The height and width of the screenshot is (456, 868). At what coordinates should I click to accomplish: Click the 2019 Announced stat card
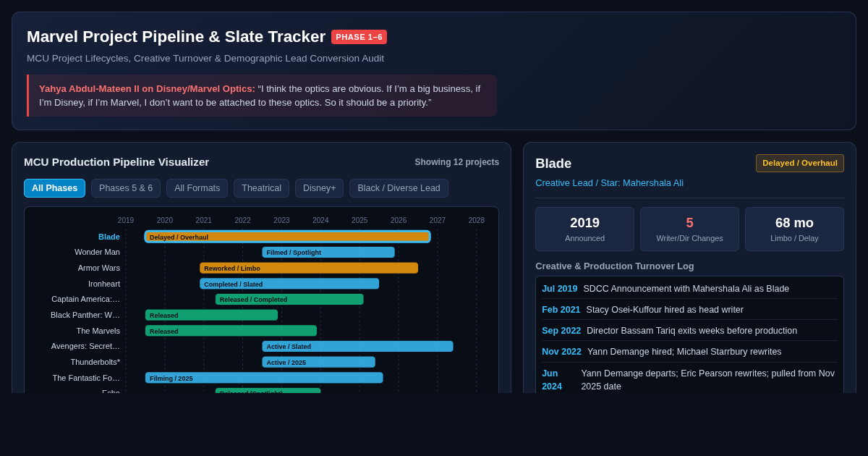584,229
